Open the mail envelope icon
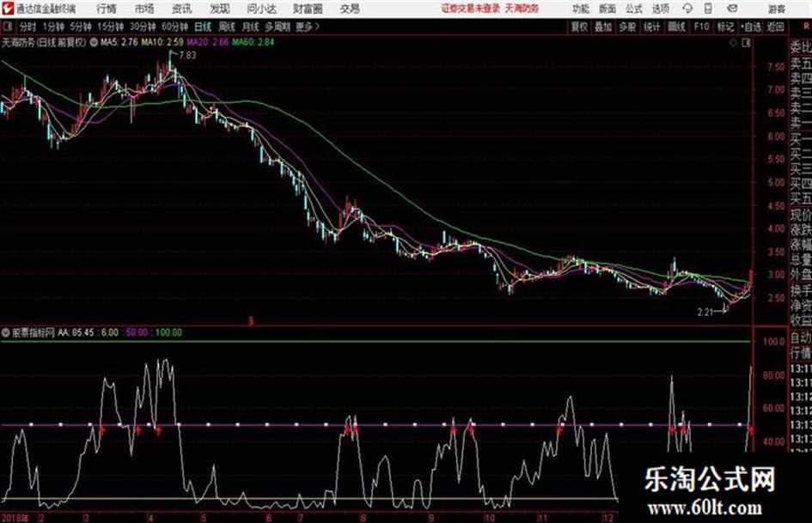This screenshot has width=812, height=523. (x=732, y=9)
